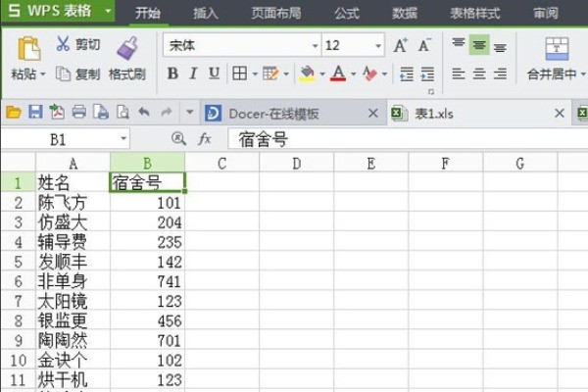
Task: Open the font size 12 dropdown
Action: (x=378, y=46)
